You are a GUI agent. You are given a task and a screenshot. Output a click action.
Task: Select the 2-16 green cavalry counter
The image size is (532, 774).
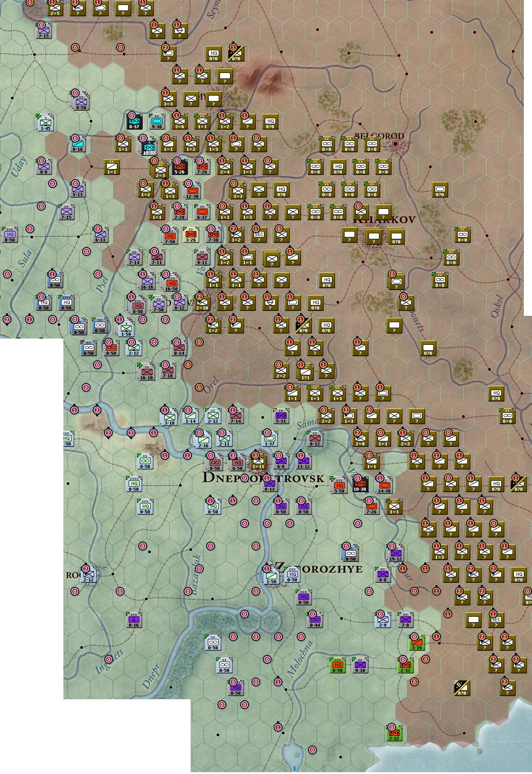pos(203,440)
